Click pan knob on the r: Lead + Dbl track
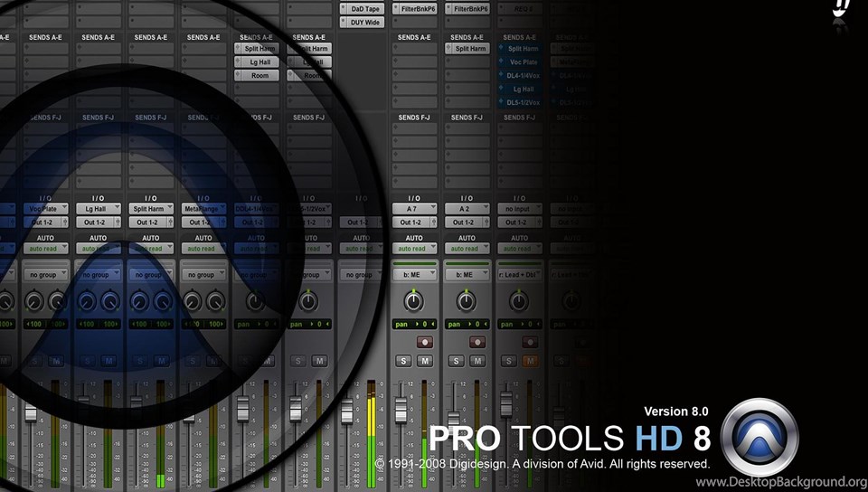This screenshot has width=868, height=492. pyautogui.click(x=519, y=301)
